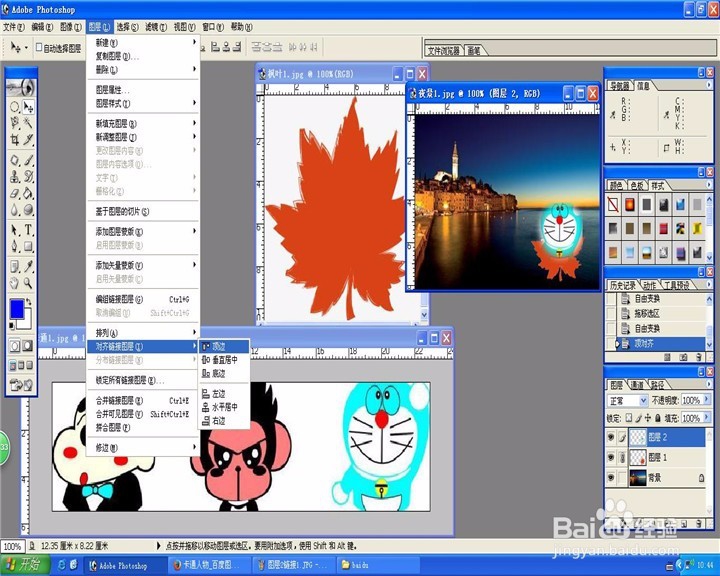This screenshot has width=720, height=576.
Task: Hide layer 图层 2 eye icon
Action: (x=611, y=437)
